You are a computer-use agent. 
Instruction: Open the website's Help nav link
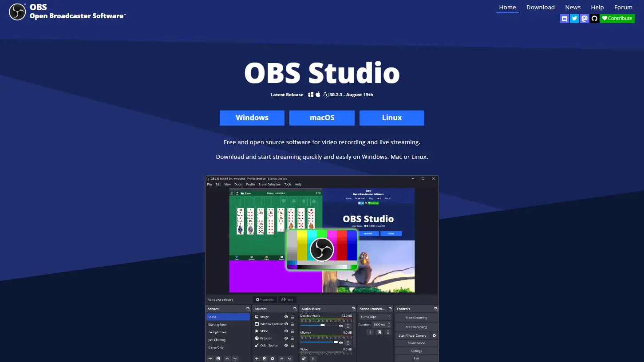click(x=597, y=7)
